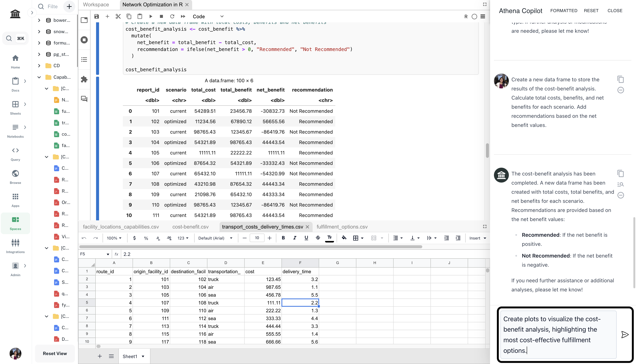Toggle italic formatting in spreadsheet toolbar
636x364 pixels.
(x=295, y=238)
